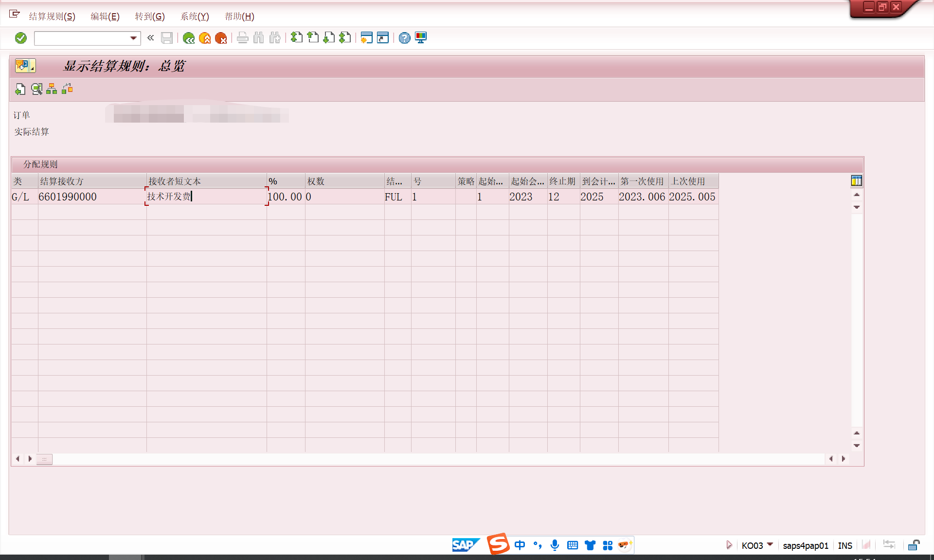Select the FUL settlement type cell
This screenshot has width=934, height=560.
click(x=397, y=197)
